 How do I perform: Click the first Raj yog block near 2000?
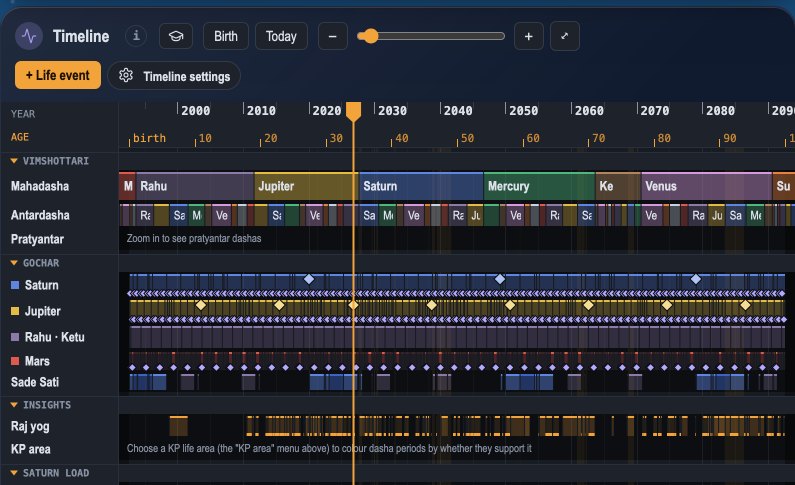pos(178,426)
